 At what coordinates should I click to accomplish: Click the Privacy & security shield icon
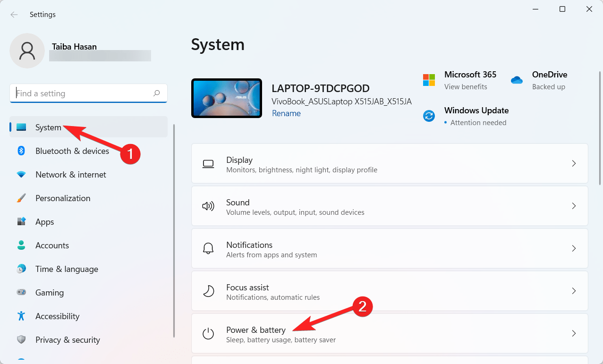21,339
